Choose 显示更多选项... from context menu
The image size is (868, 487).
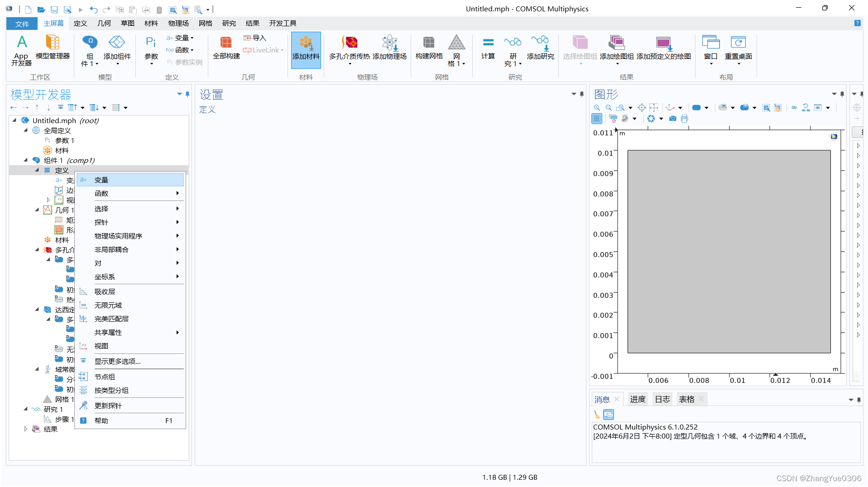130,361
